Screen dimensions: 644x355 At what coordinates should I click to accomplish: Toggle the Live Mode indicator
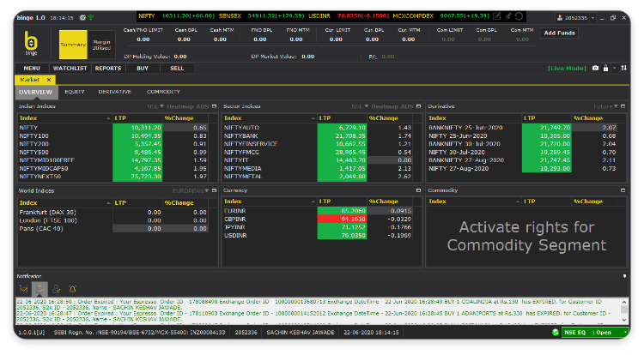(x=567, y=68)
